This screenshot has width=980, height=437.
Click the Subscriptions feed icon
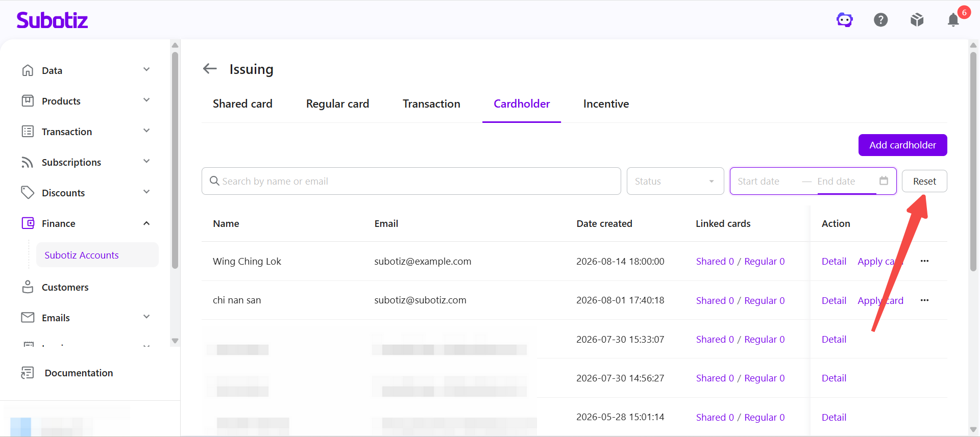tap(28, 162)
